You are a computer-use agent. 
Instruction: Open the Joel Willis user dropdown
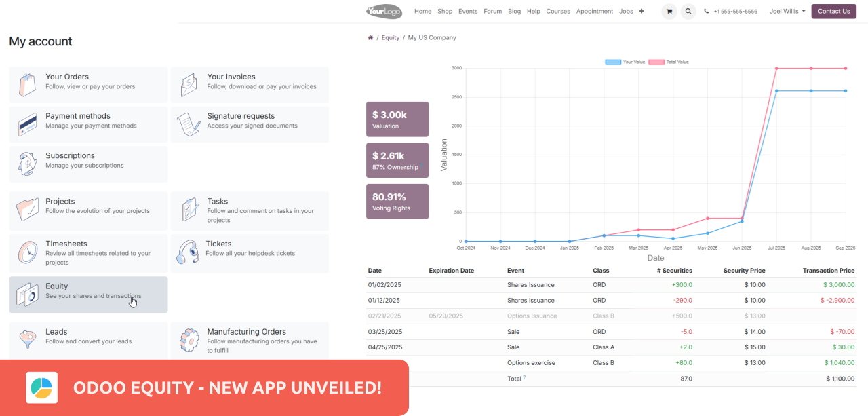point(787,12)
